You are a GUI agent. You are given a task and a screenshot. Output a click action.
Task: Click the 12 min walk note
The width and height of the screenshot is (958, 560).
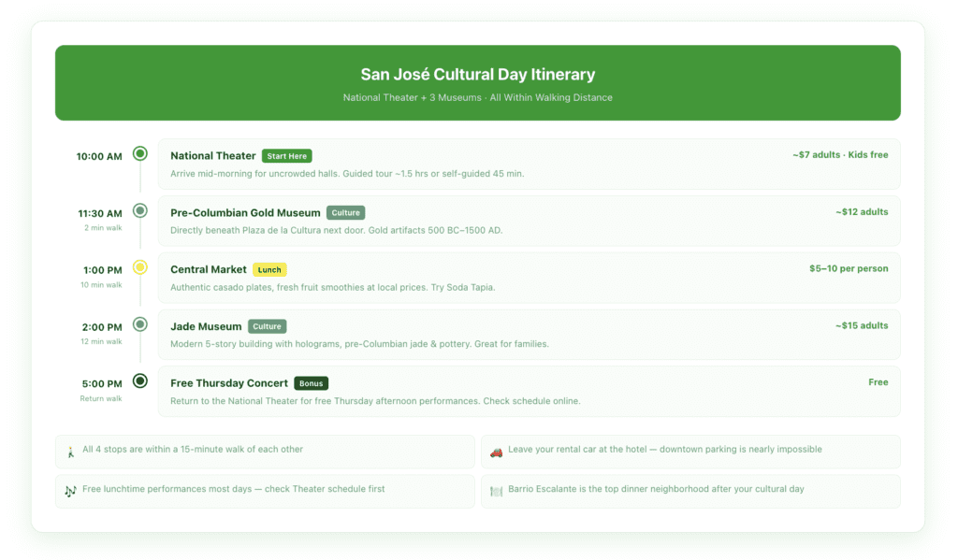(101, 341)
